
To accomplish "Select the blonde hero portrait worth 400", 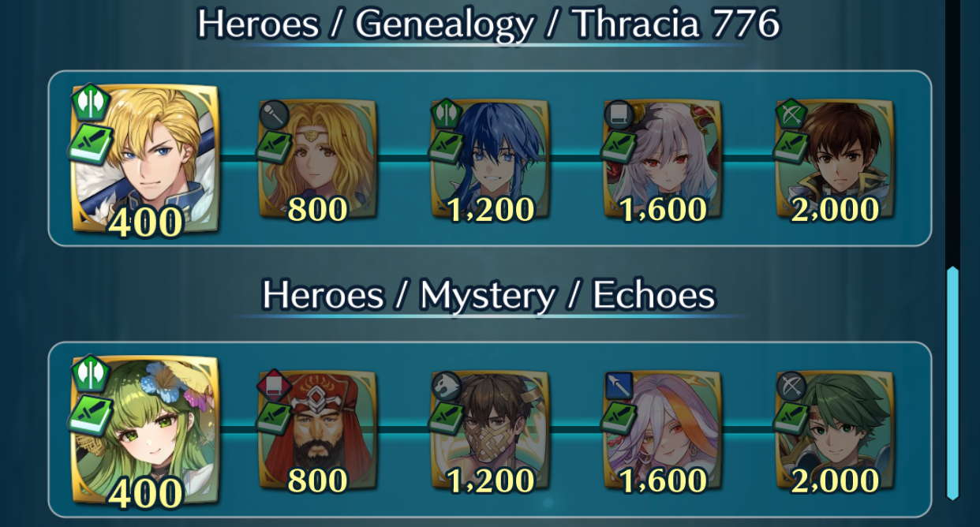I will tap(145, 159).
